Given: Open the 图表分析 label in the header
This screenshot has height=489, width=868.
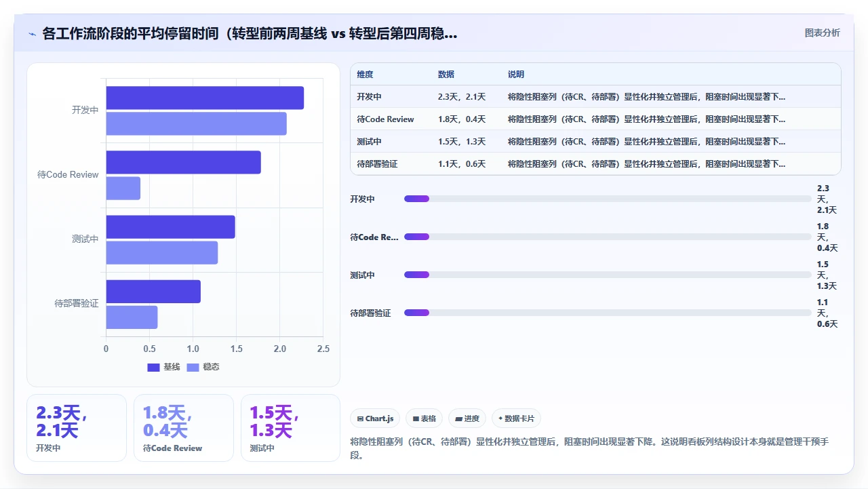Looking at the screenshot, I should (822, 33).
